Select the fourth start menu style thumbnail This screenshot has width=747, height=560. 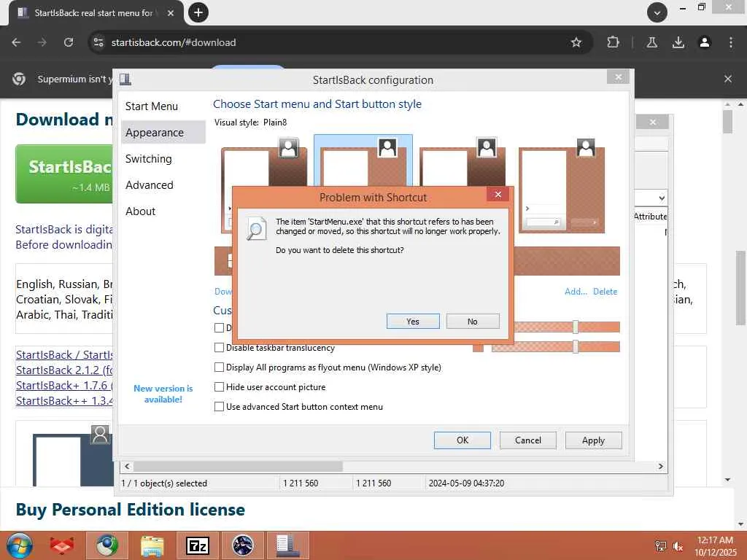point(562,186)
